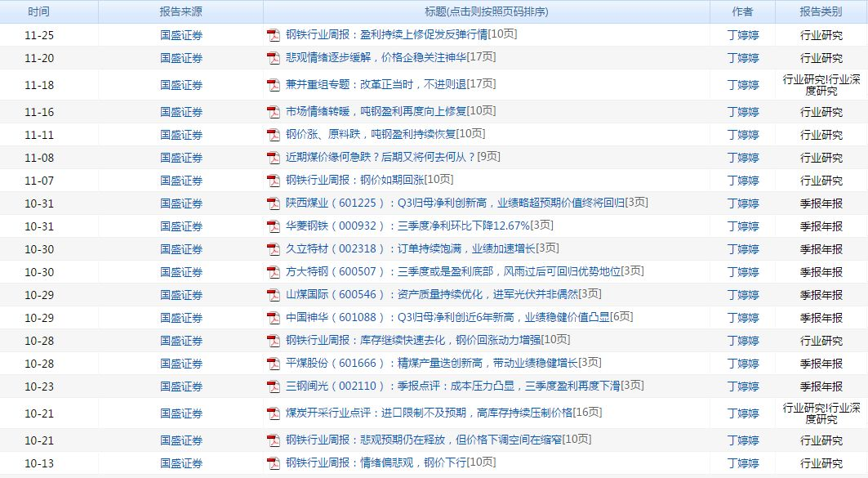
Task: Open PDF icon for 煤炭开采行业点评 report
Action: (x=274, y=413)
